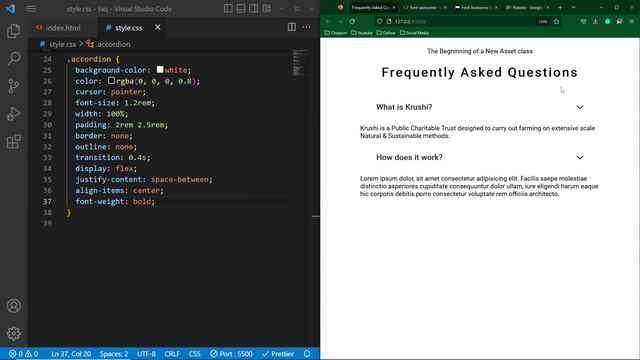The image size is (640, 360).
Task: Click the 'How does it work?' question text
Action: tap(409, 158)
